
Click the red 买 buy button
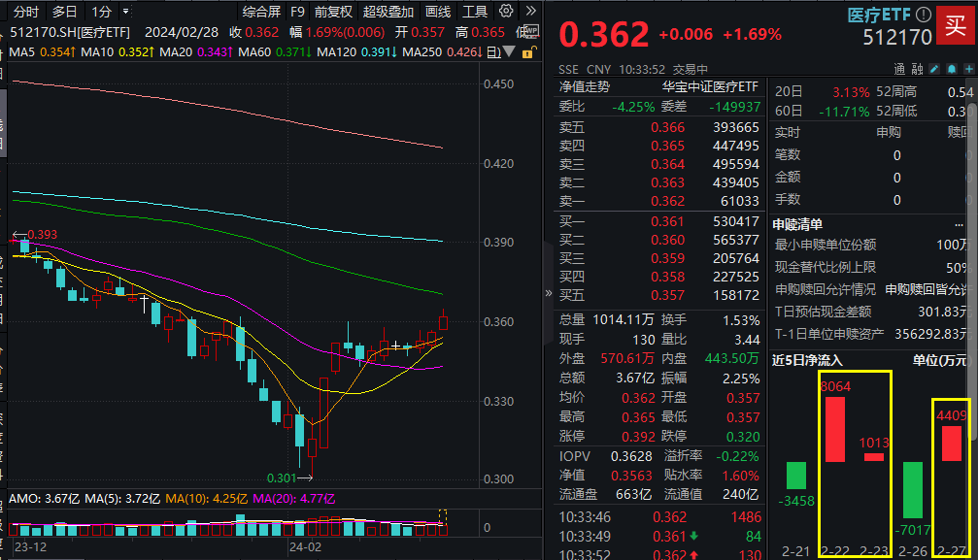click(x=957, y=26)
